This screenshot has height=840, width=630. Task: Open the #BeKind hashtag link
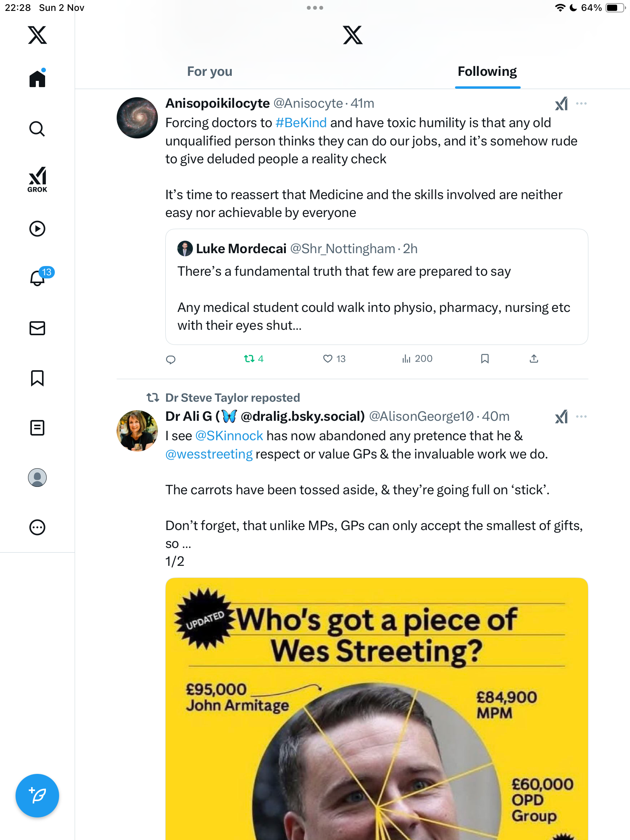tap(301, 123)
